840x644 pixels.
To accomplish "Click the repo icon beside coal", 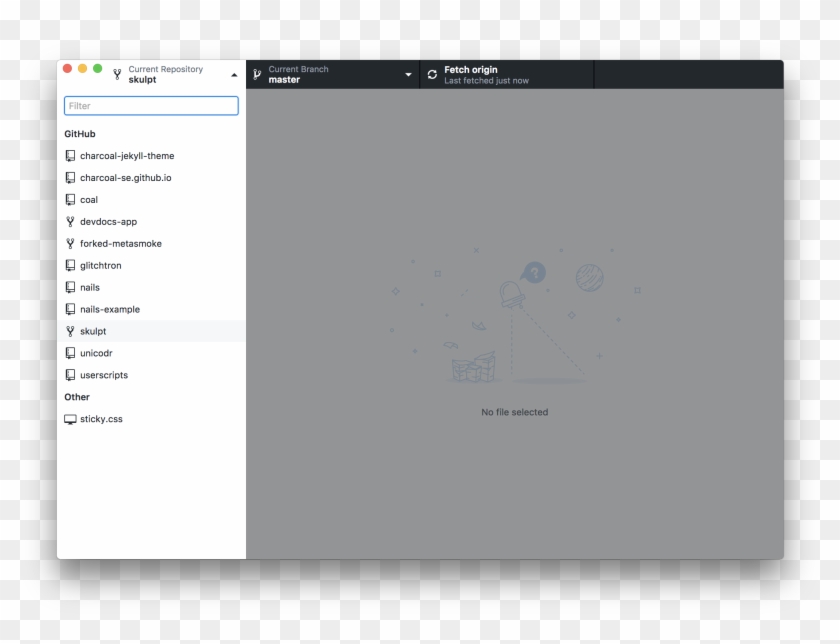I will coord(70,200).
